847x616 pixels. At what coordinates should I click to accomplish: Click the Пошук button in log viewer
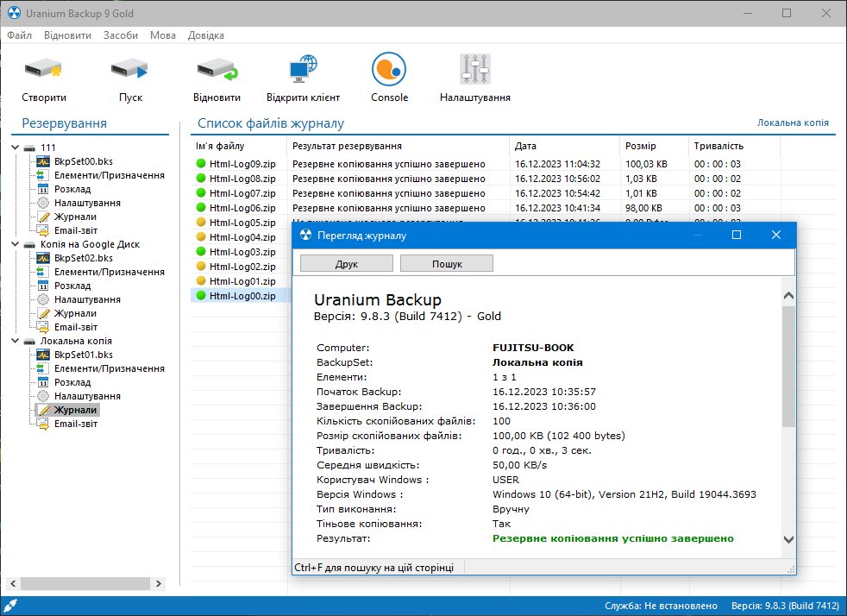pos(447,264)
